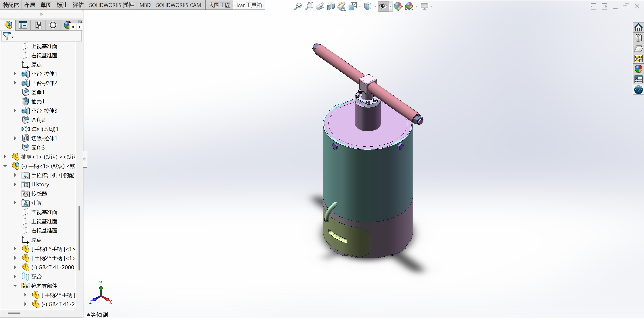The height and width of the screenshot is (318, 644).
Task: Open the feature tree filter dropdown
Action: coord(8,37)
